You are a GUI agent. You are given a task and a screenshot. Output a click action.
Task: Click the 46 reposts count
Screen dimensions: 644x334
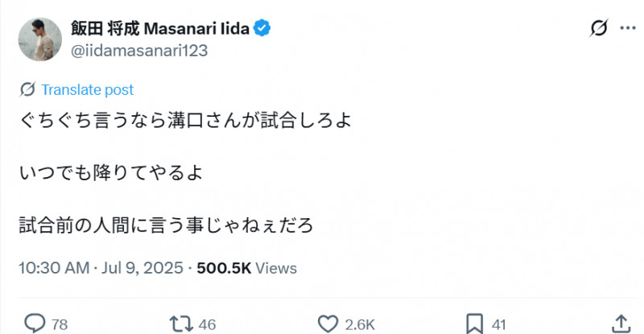(x=207, y=324)
